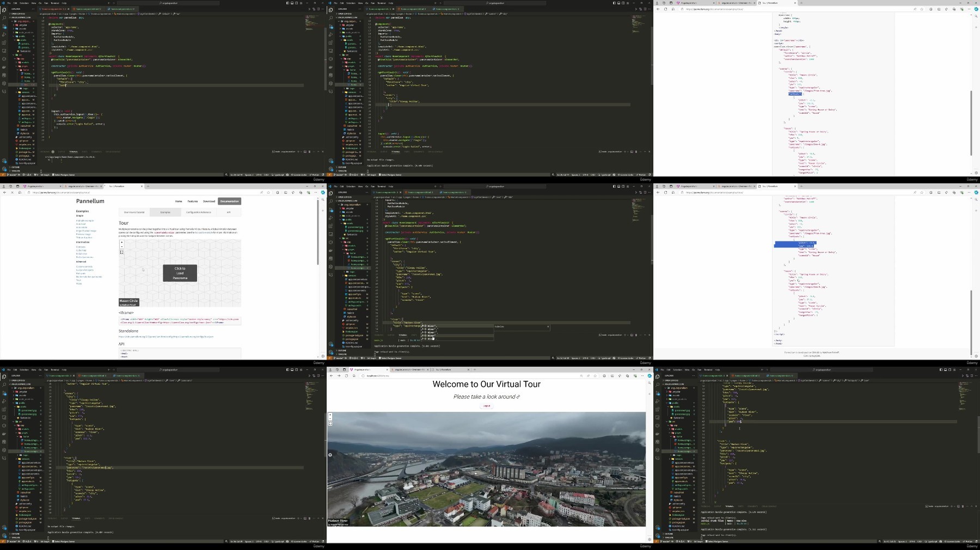Open Features link in Pannellum site header
Viewport: 980px width, 550px height.
click(x=192, y=201)
